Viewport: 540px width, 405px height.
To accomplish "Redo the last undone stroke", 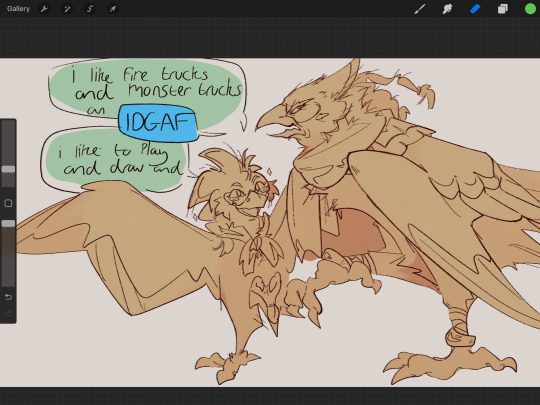I will [x=8, y=313].
